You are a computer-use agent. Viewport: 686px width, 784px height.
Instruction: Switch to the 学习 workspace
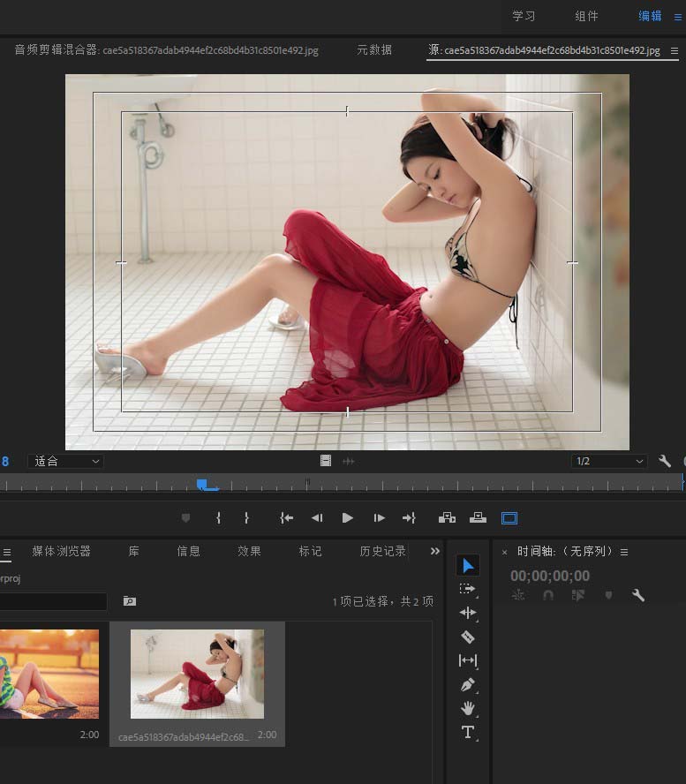coord(524,16)
